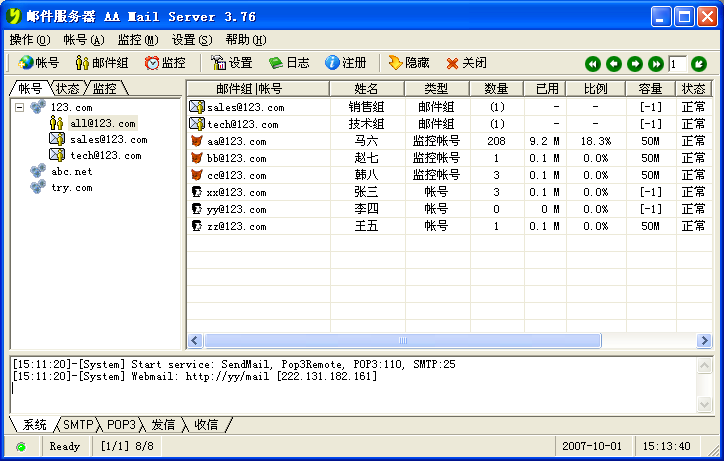
Task: Open the 日志 log toolbar button
Action: point(289,63)
